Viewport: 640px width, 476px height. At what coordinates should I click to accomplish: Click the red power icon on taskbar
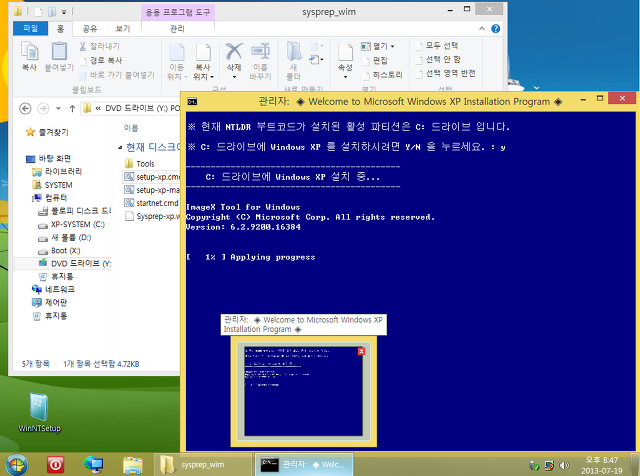click(x=56, y=465)
